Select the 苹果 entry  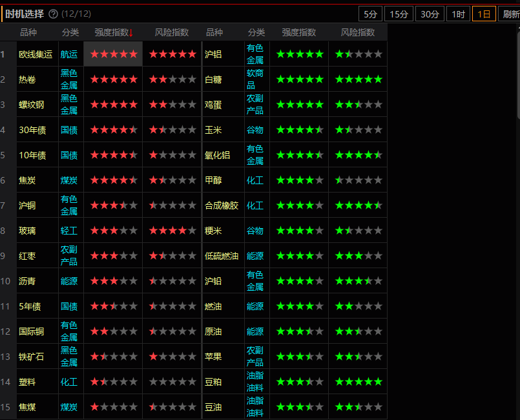point(213,357)
